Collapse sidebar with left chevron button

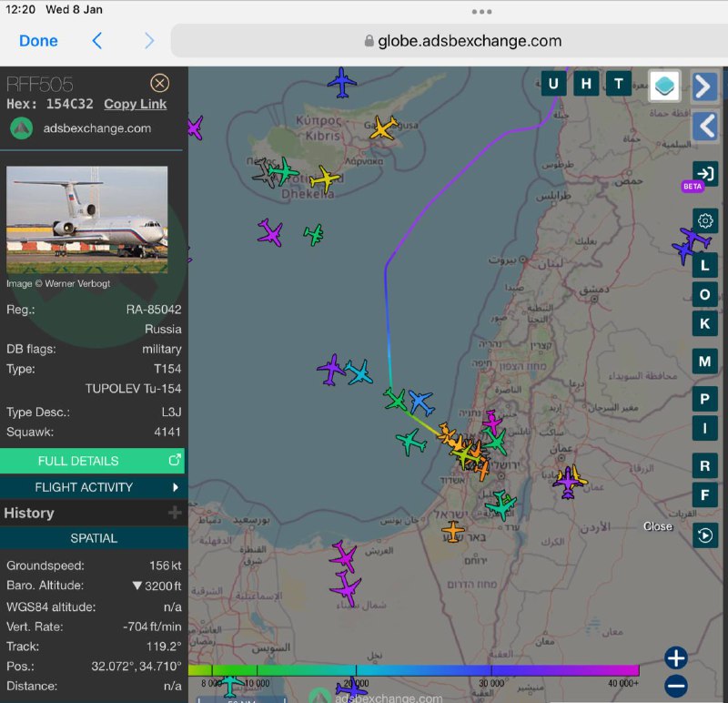[x=706, y=126]
